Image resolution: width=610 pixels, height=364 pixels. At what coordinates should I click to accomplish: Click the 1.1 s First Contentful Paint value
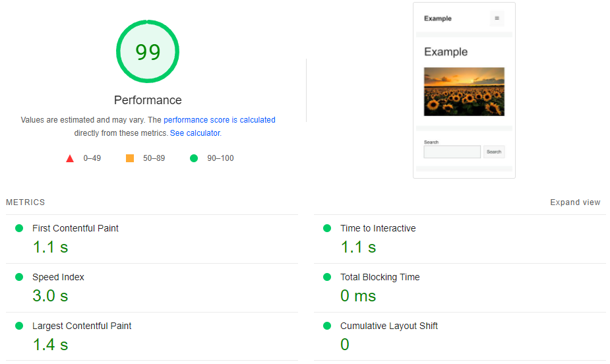[x=50, y=247]
